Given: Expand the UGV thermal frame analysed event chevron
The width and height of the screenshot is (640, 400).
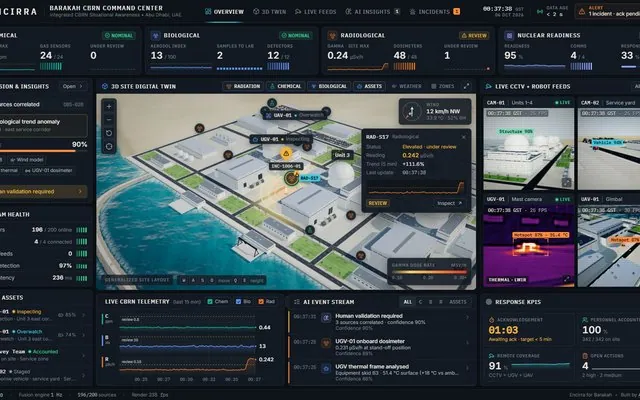Looking at the screenshot, I should click(467, 368).
